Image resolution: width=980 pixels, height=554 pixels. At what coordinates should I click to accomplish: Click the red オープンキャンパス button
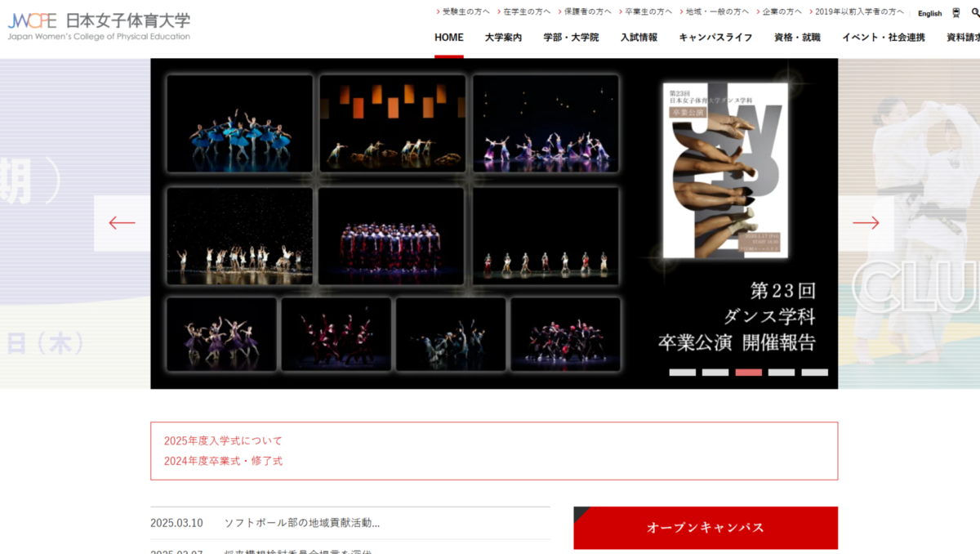706,528
